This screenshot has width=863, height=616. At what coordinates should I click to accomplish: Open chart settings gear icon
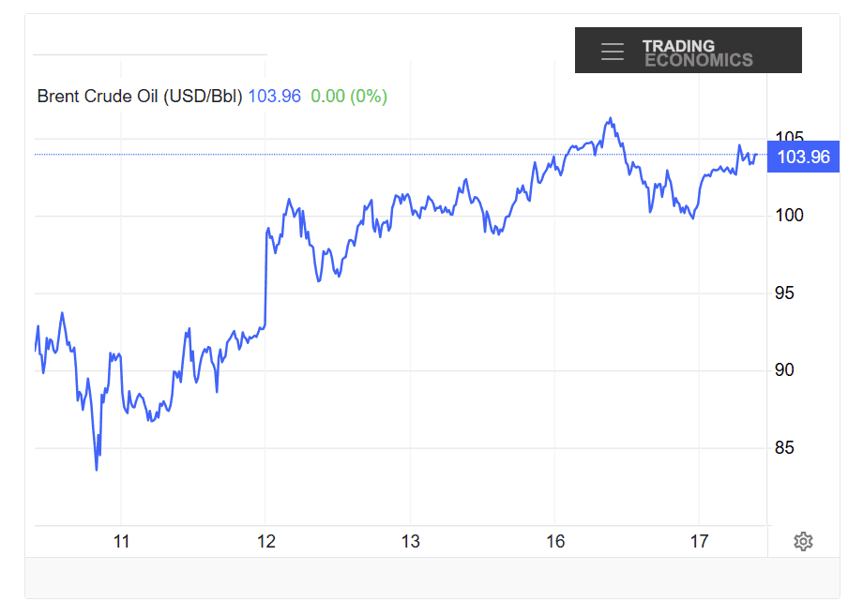point(802,541)
